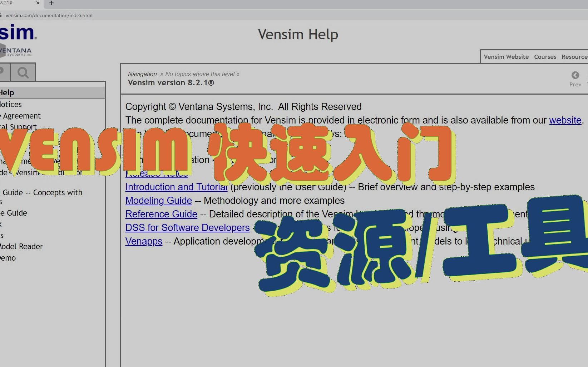Select the Demo sidebar topic
The image size is (588, 367).
tap(8, 258)
